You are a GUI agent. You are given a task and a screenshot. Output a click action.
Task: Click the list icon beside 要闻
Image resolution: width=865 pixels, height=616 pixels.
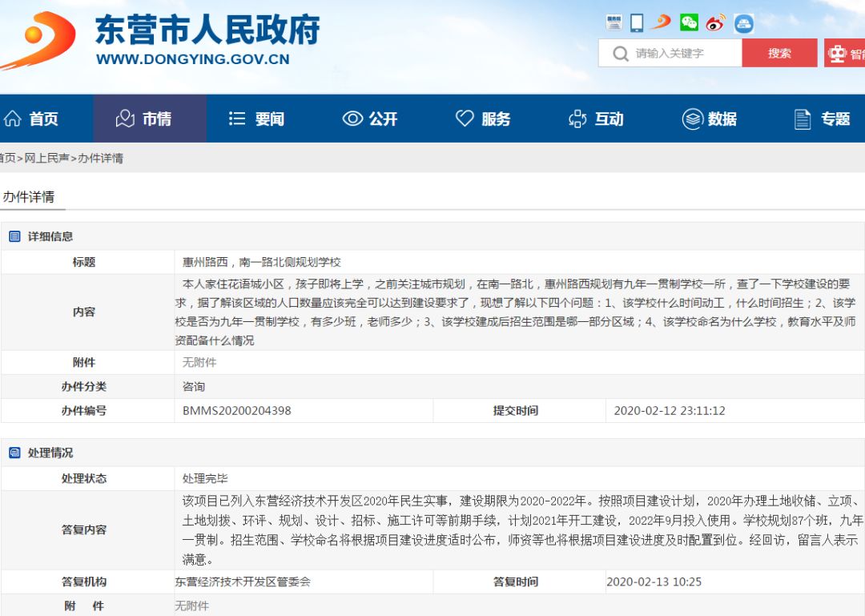click(x=236, y=119)
